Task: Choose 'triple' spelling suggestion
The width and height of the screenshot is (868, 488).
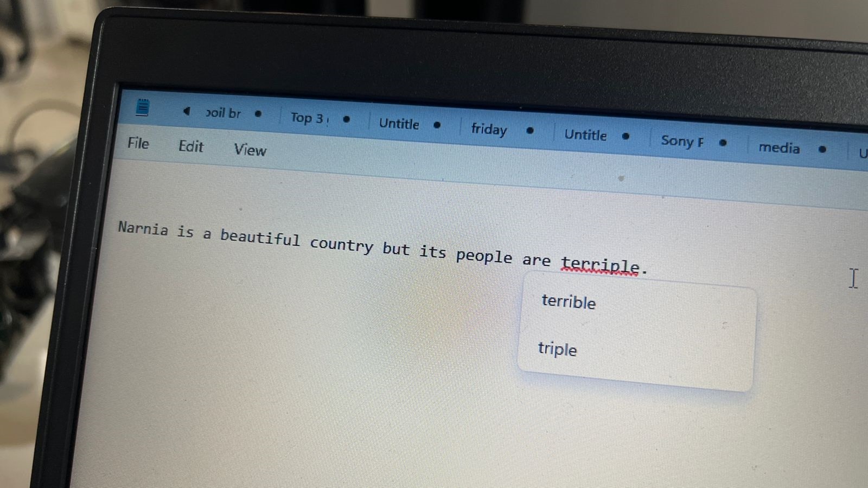Action: click(x=557, y=349)
